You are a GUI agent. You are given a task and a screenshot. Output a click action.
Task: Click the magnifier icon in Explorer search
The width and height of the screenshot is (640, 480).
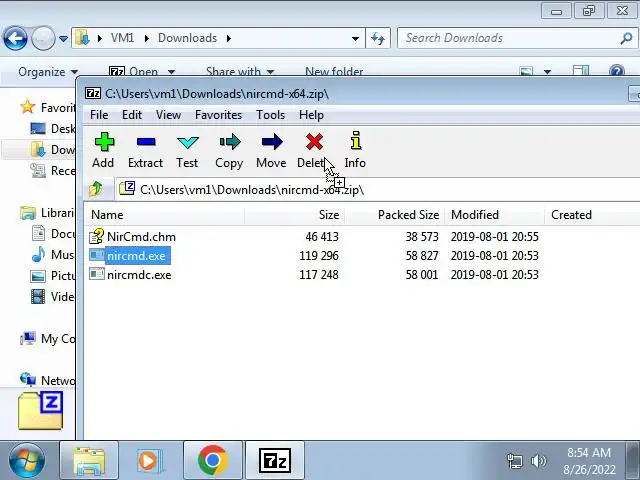626,38
